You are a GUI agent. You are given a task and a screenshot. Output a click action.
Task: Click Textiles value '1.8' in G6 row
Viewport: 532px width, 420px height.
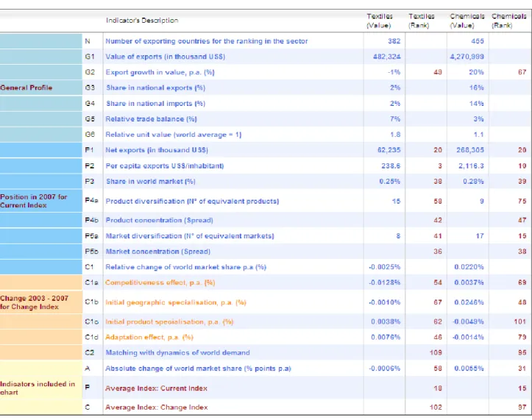point(395,135)
